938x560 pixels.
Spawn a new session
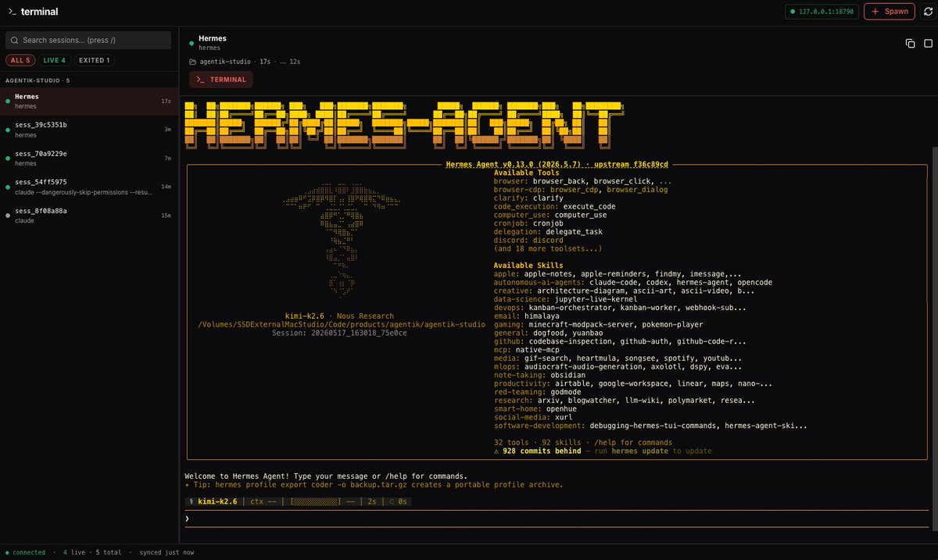[889, 12]
